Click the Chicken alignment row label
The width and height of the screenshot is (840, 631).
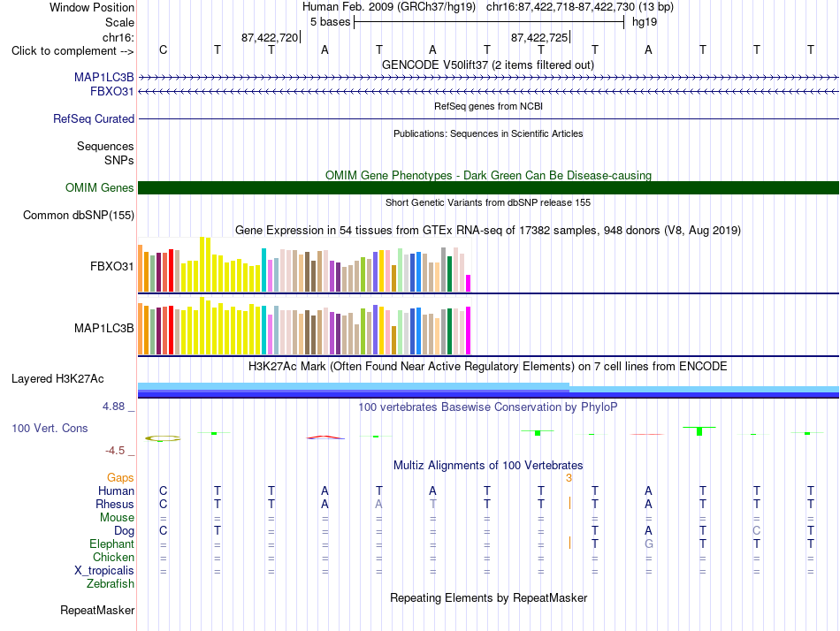[x=113, y=557]
